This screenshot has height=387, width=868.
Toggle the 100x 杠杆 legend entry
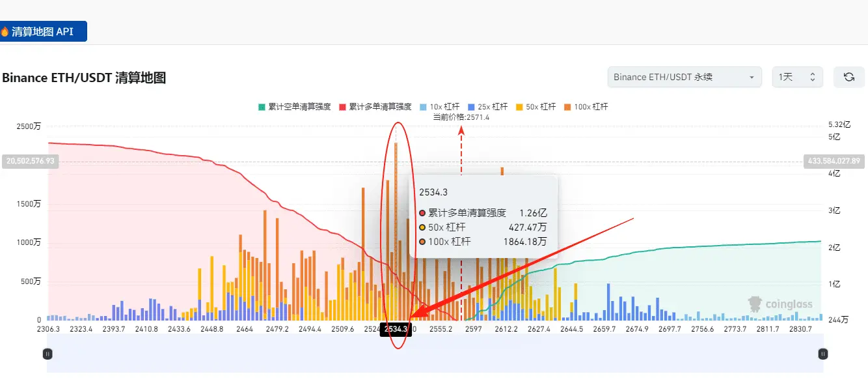click(x=586, y=106)
